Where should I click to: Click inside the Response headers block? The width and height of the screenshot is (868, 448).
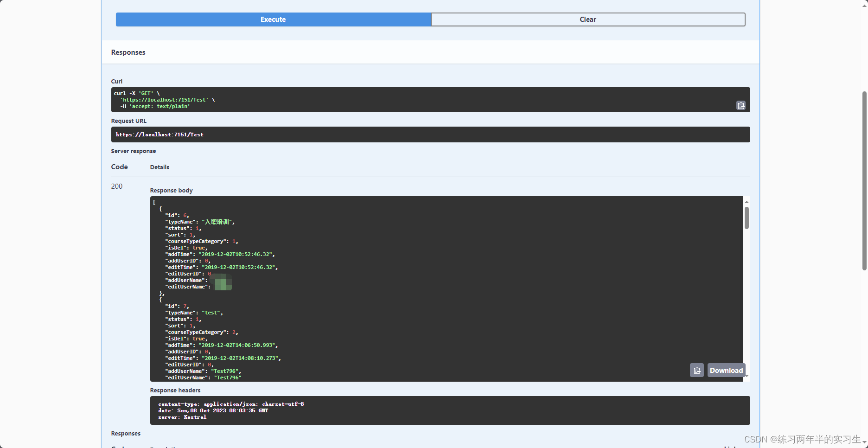[325, 410]
